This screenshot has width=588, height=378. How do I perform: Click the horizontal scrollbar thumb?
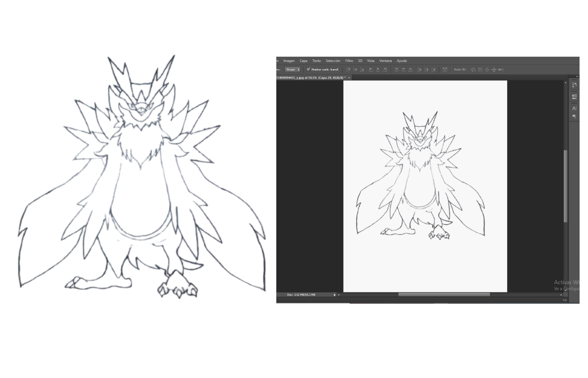click(444, 294)
